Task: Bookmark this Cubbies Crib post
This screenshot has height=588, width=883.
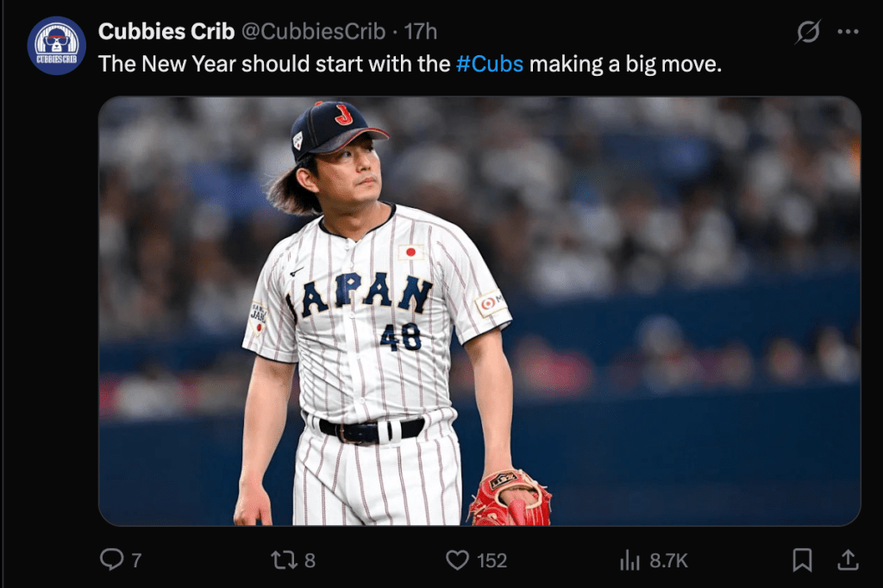Action: click(802, 560)
